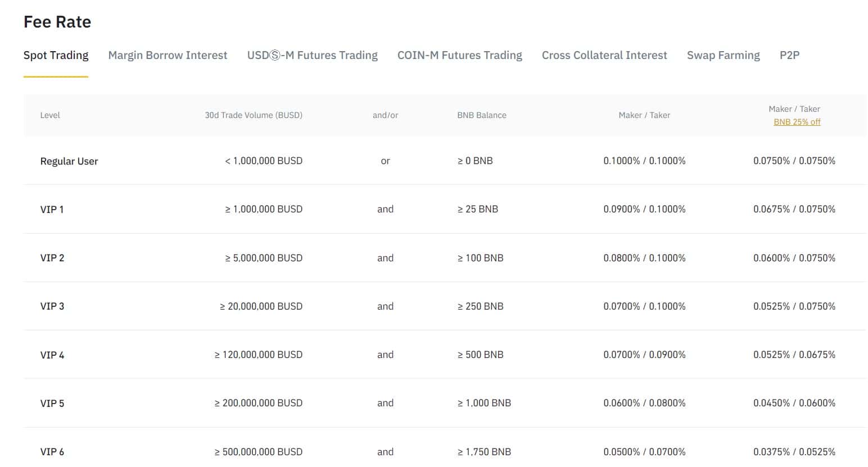
Task: Click the ≥ 500,000,000 BUSD volume cell
Action: coord(259,452)
